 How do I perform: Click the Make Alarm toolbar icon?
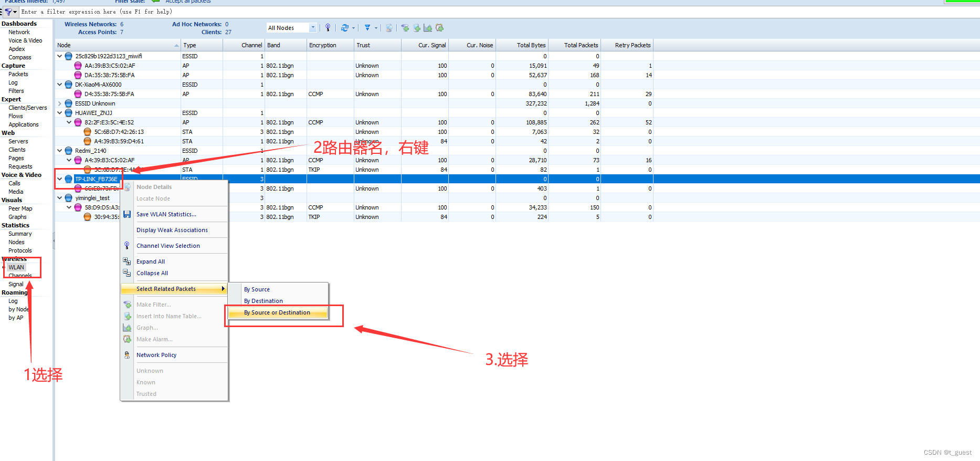coord(440,28)
